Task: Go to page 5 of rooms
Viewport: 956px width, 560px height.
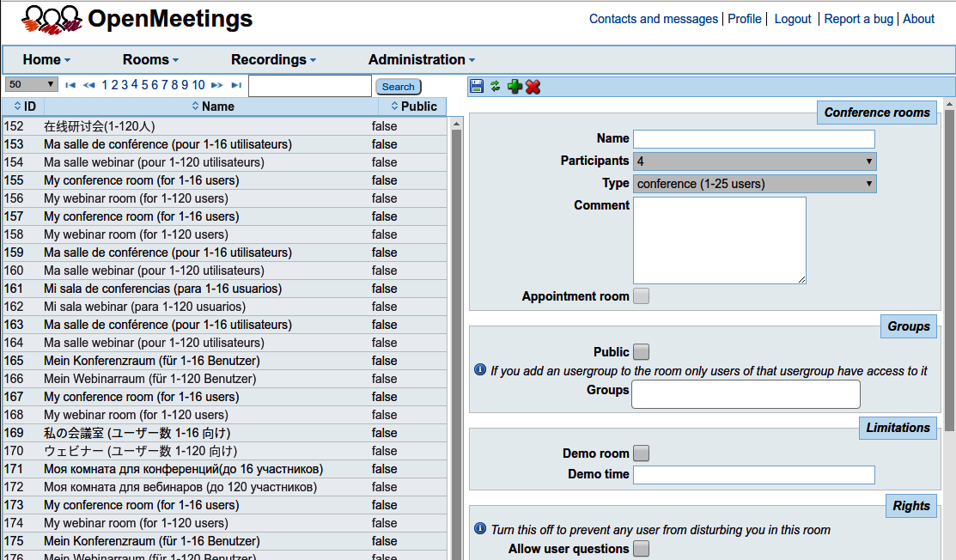Action: point(145,85)
